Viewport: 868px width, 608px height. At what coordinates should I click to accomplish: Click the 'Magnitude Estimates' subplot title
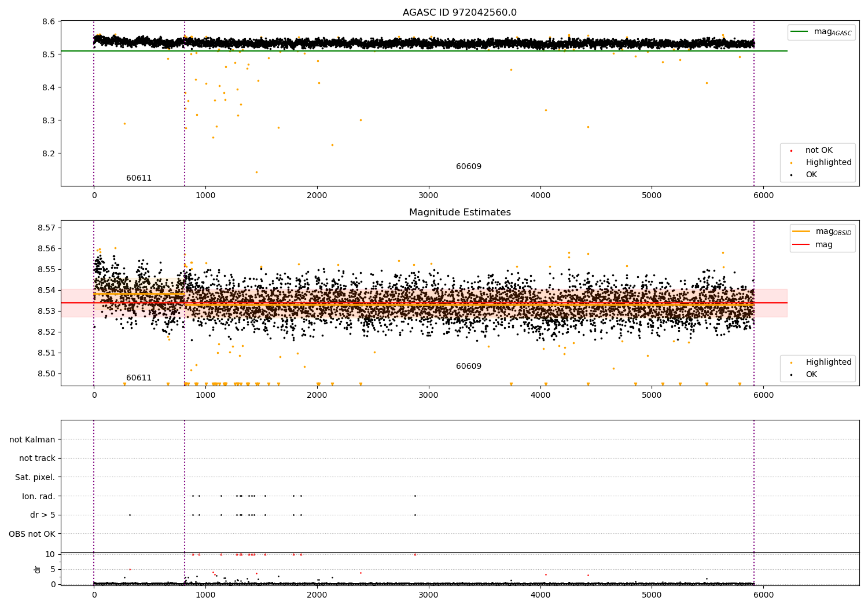tap(459, 213)
